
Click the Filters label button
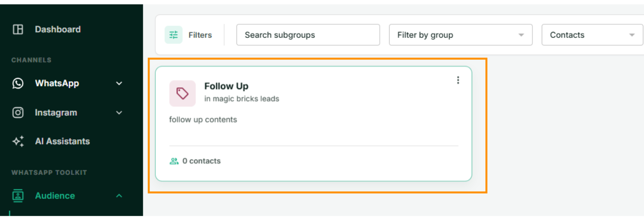tap(200, 35)
